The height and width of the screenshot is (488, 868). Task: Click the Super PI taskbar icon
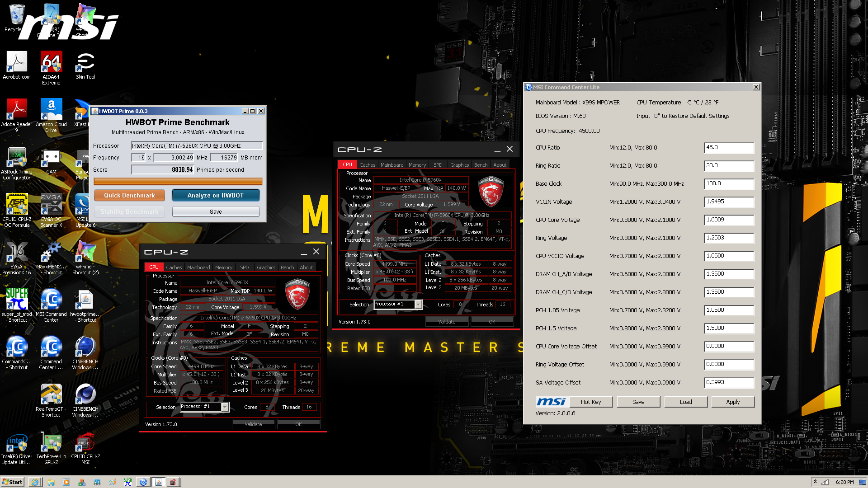pos(128,482)
